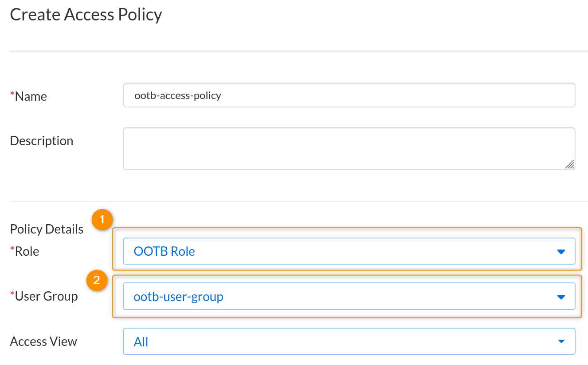The image size is (588, 365).
Task: Click the Description box resize handle
Action: click(569, 164)
